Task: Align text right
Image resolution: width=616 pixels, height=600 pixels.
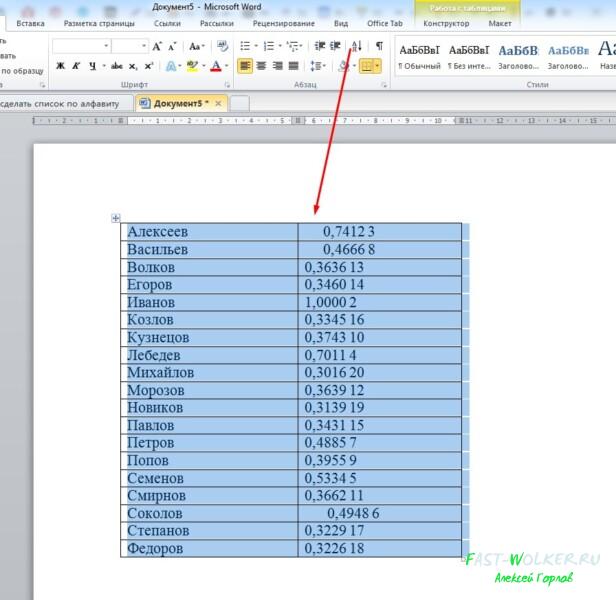Action: coord(277,66)
